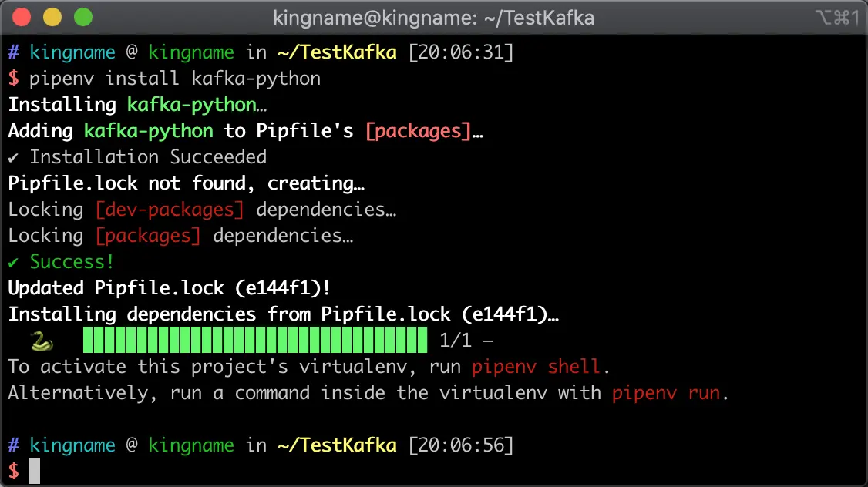Click the red [dev-packages] text

170,210
